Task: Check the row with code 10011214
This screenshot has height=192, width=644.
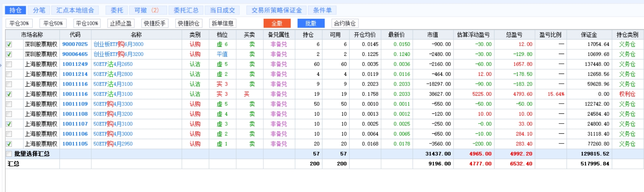Action: [x=9, y=74]
